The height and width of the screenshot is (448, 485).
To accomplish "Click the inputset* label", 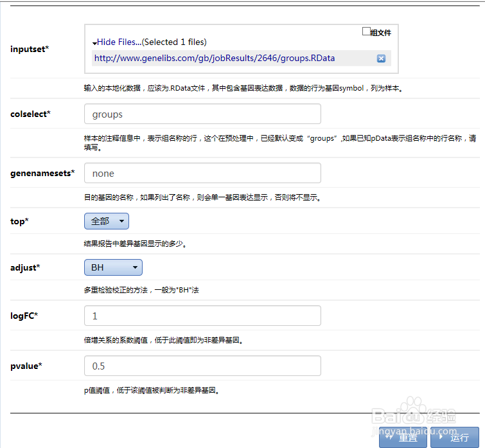I will click(30, 49).
